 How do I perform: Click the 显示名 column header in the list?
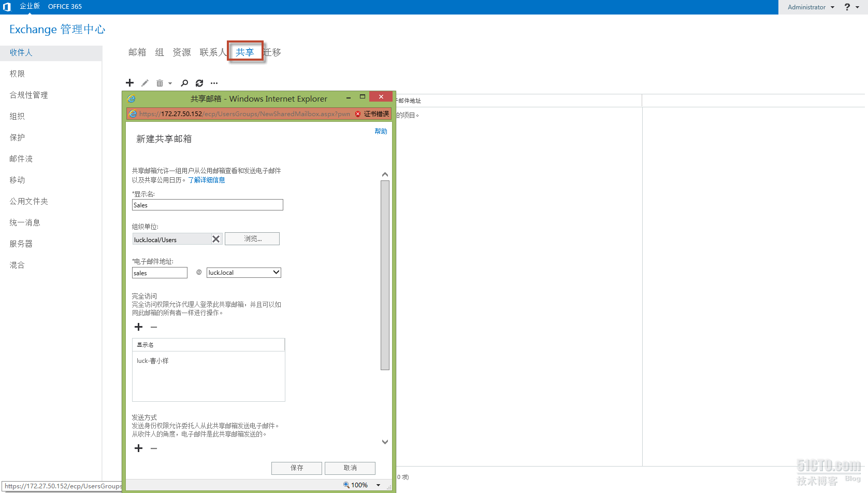point(209,345)
